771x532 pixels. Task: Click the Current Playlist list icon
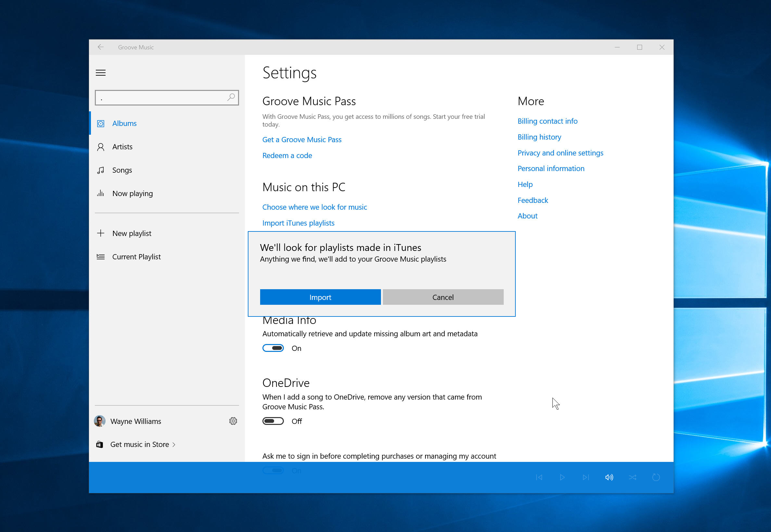100,257
